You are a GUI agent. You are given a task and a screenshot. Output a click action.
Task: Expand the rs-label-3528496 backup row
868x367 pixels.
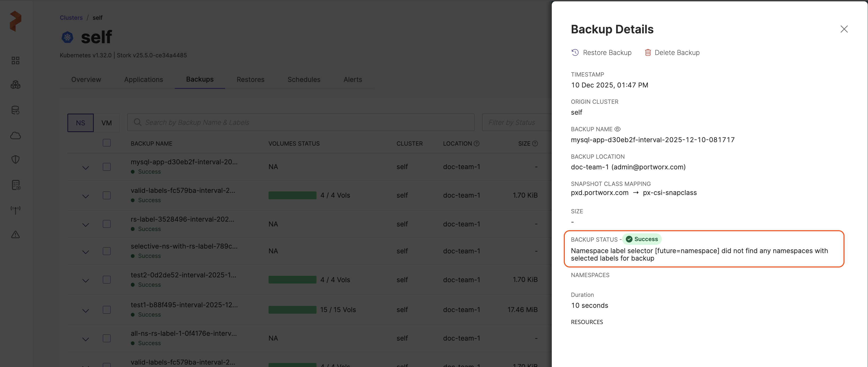(86, 225)
